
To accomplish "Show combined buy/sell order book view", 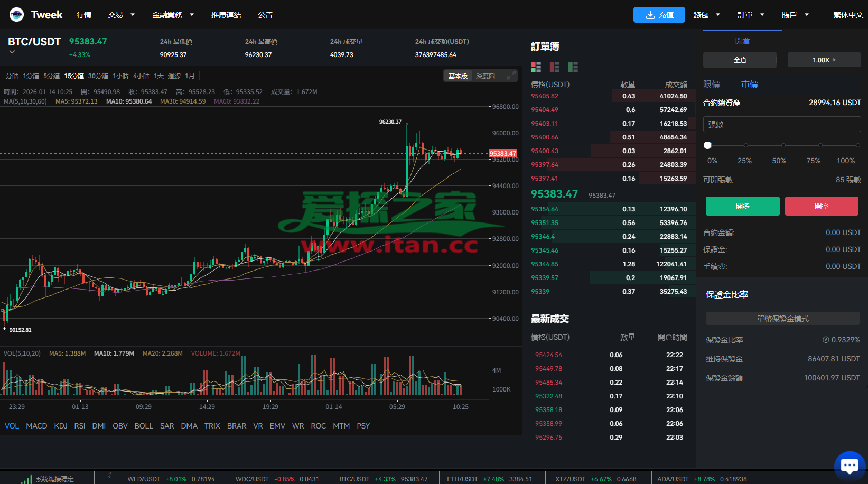I will tap(536, 67).
